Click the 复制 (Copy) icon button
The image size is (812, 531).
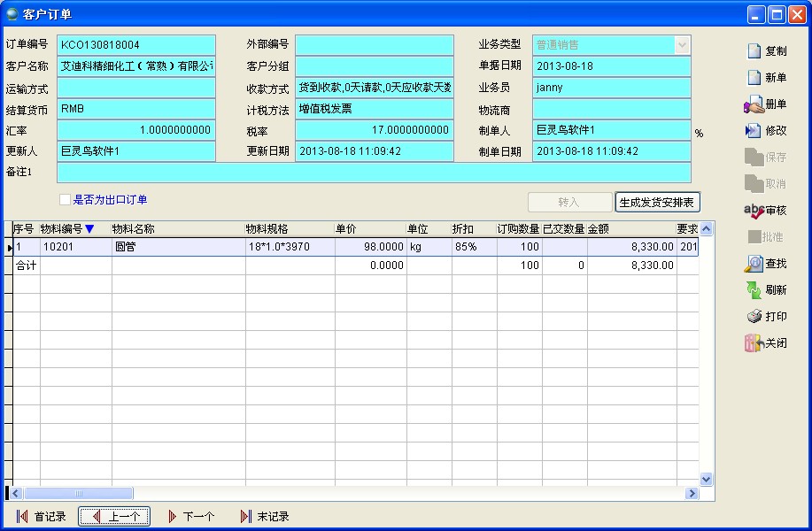click(x=754, y=51)
